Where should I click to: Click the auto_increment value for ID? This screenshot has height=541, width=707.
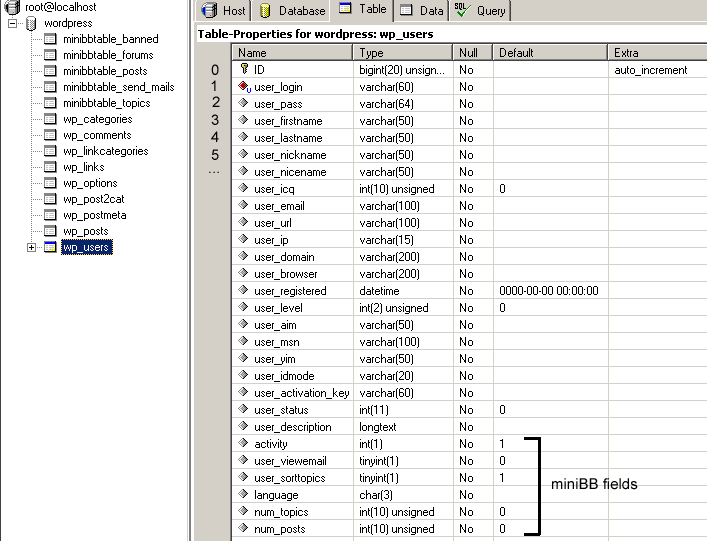[x=651, y=70]
